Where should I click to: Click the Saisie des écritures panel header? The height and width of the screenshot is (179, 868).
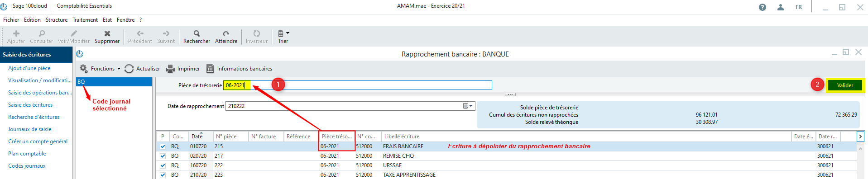36,55
